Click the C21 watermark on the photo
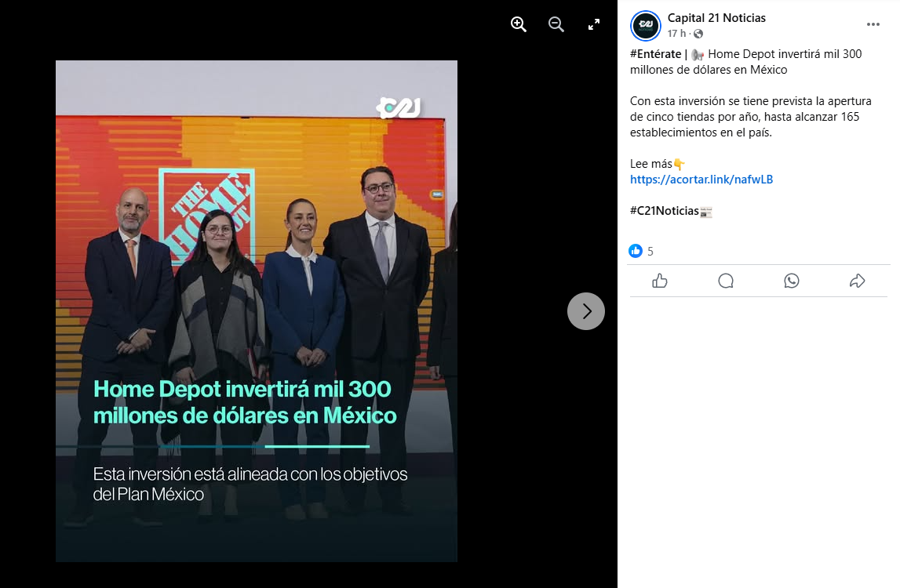The image size is (900, 588). pos(399,108)
